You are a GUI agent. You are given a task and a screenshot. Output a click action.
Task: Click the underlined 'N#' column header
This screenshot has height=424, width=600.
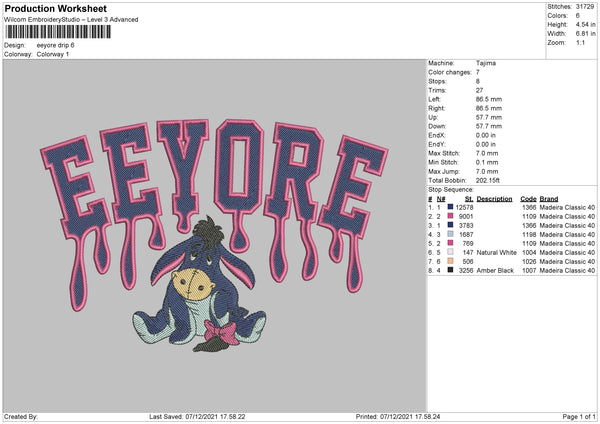click(x=441, y=199)
